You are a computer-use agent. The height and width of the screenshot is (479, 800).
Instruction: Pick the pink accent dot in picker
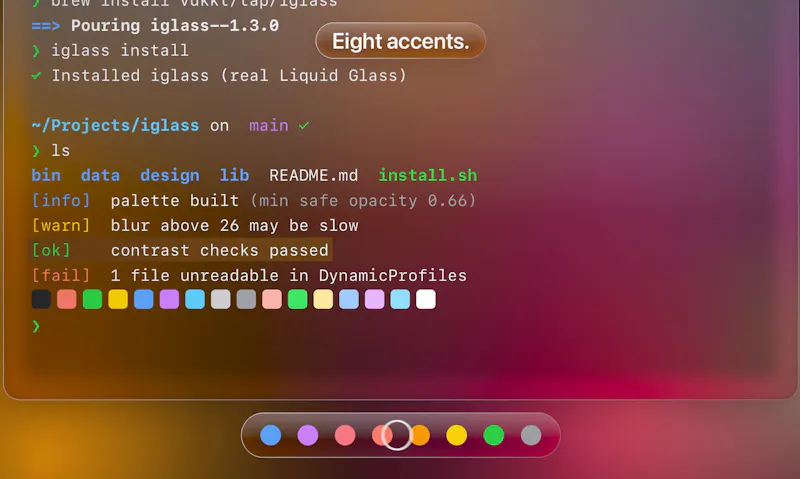tap(345, 435)
